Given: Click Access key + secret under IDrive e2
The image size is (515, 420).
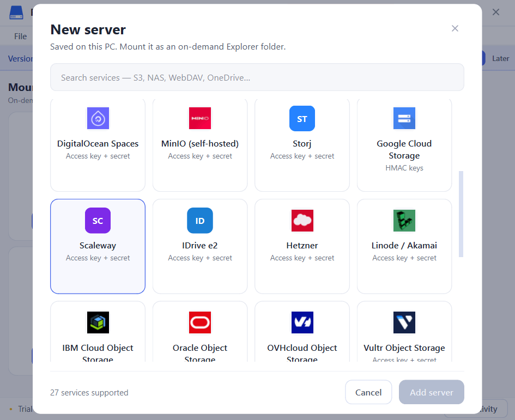Looking at the screenshot, I should (x=200, y=258).
